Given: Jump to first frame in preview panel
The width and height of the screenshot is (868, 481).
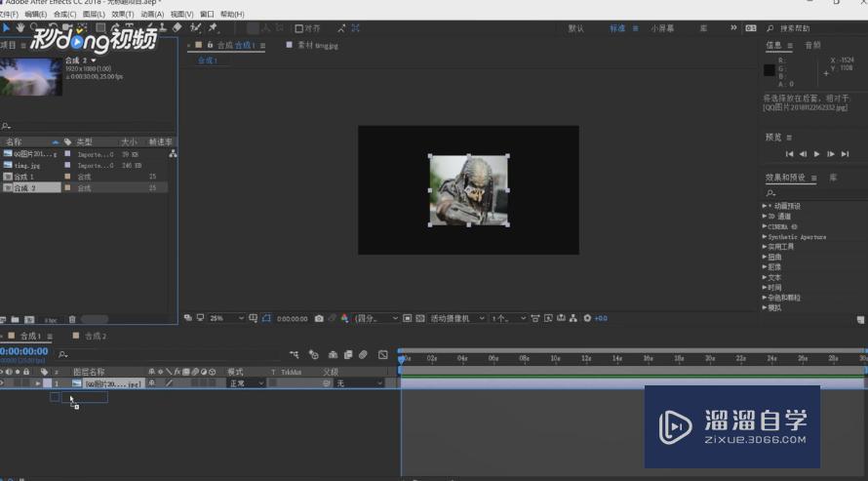Looking at the screenshot, I should coord(789,154).
